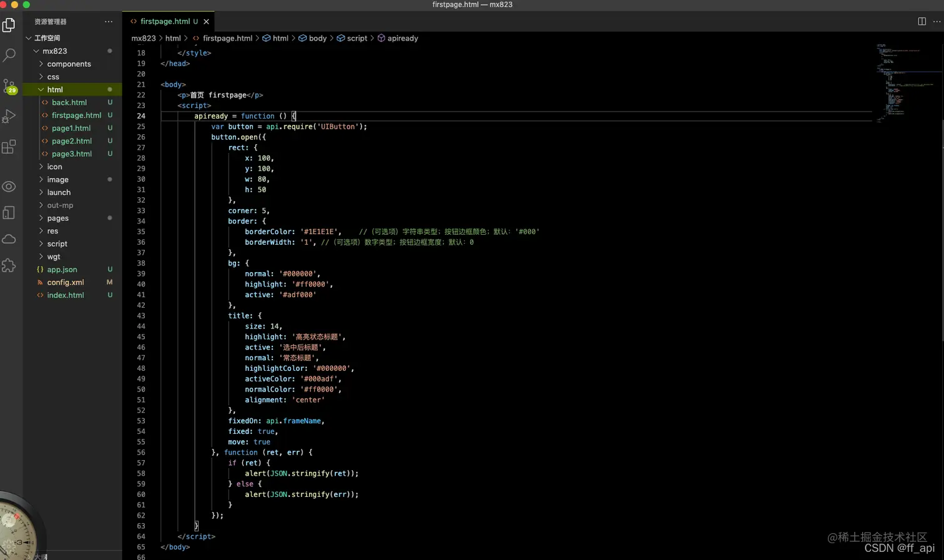
Task: Split the editor to the right
Action: coord(922,21)
